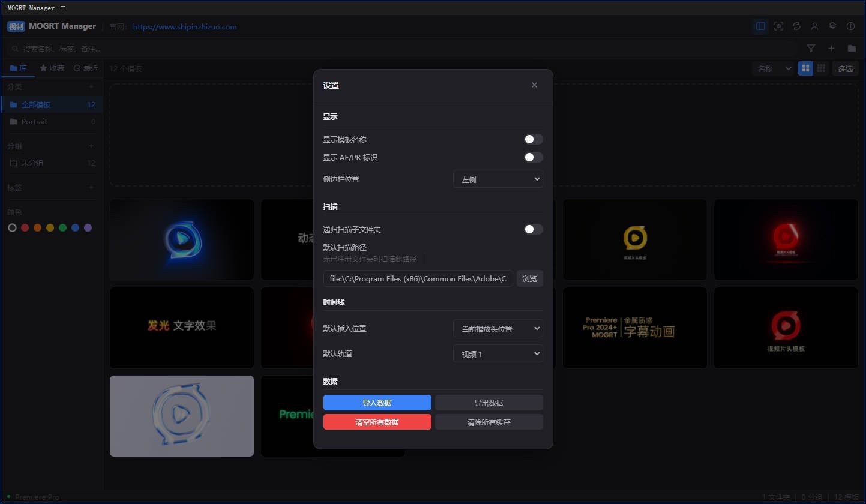The image size is (866, 504).
Task: Open the shipinzhizuo.com website link
Action: (184, 26)
